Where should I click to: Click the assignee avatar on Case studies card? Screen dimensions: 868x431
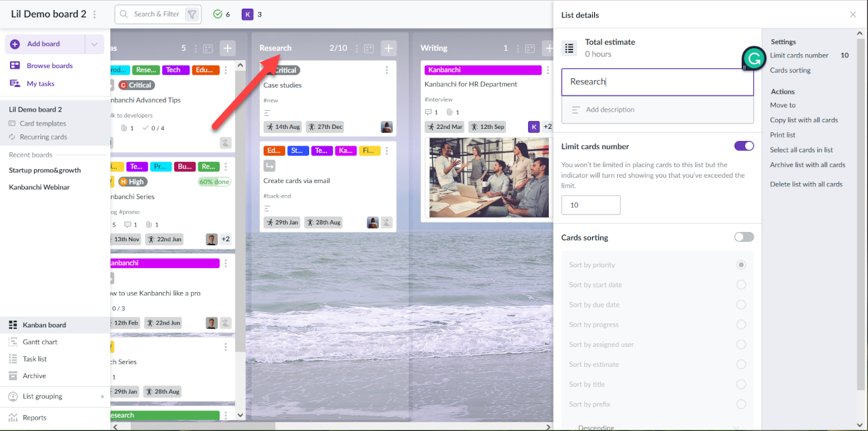pos(387,127)
